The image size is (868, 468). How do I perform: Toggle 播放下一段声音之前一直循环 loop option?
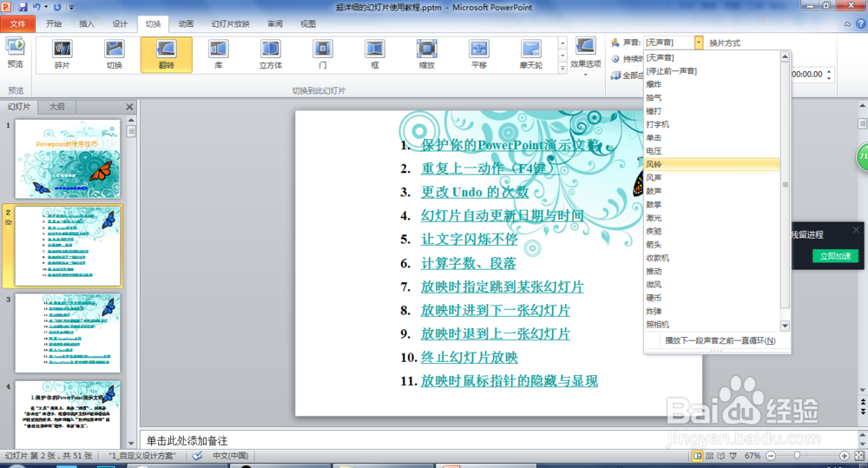coord(718,340)
